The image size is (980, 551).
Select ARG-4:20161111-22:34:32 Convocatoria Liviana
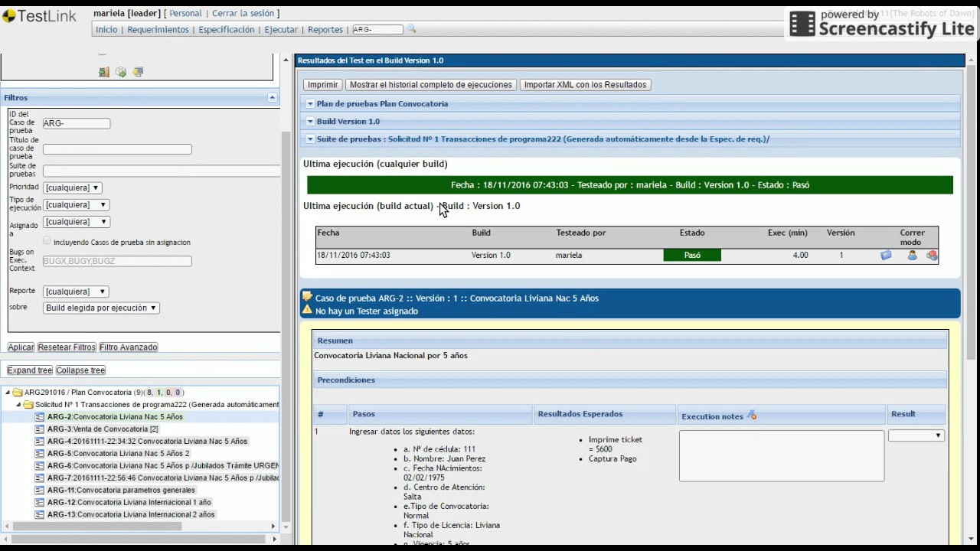(147, 442)
